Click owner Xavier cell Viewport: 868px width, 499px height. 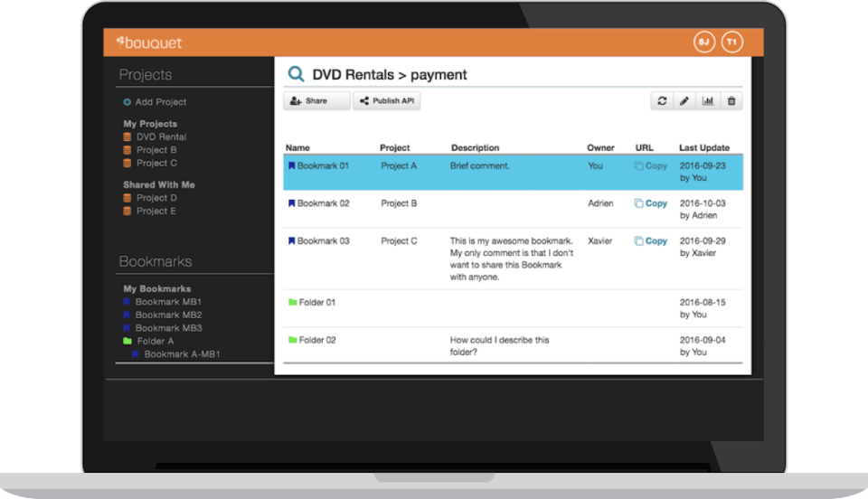[x=600, y=241]
